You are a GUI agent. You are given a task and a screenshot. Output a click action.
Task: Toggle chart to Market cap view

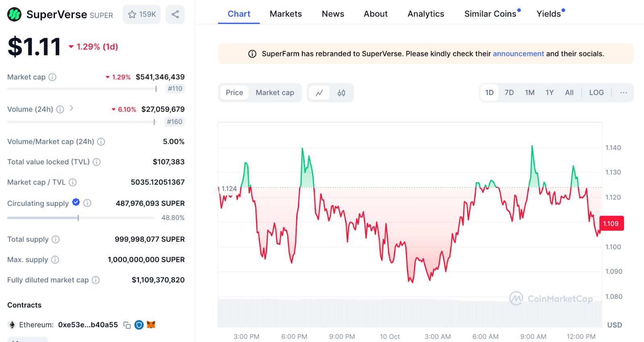tap(275, 93)
